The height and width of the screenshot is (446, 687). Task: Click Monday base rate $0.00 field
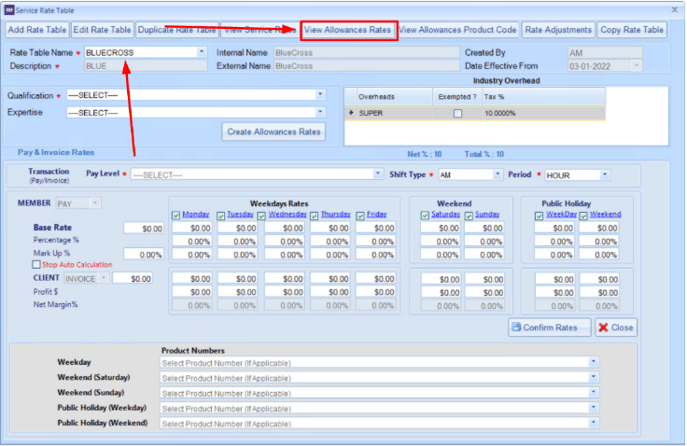click(x=192, y=228)
